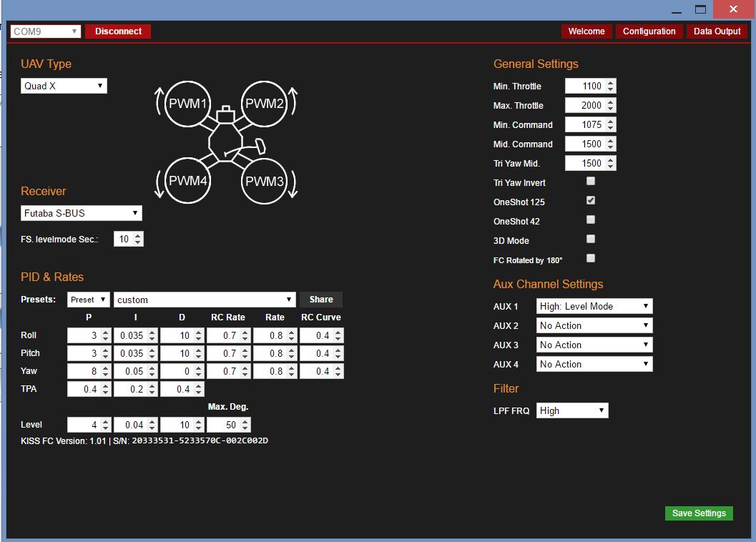This screenshot has width=756, height=542.
Task: Increase FS. levelmode Sec. stepper value
Action: click(138, 236)
